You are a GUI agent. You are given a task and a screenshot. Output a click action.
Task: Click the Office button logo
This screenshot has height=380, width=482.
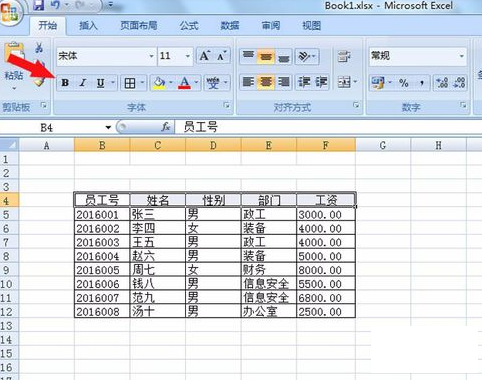[x=9, y=12]
